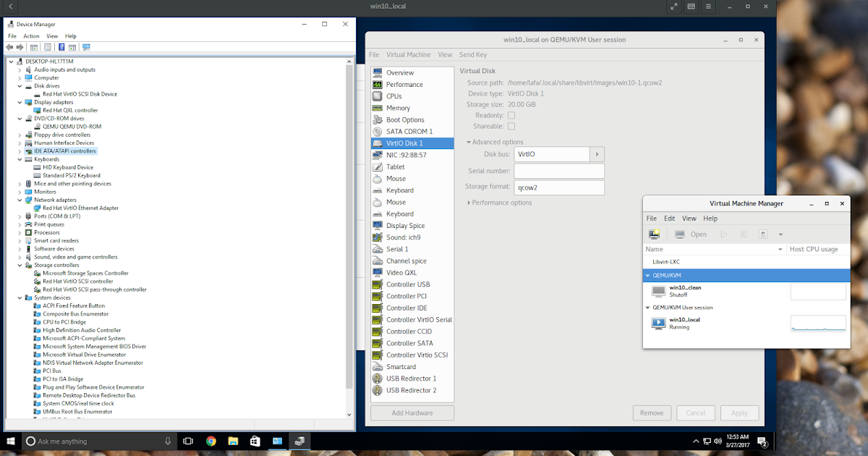
Task: Select Memory in hardware list
Action: click(412, 108)
